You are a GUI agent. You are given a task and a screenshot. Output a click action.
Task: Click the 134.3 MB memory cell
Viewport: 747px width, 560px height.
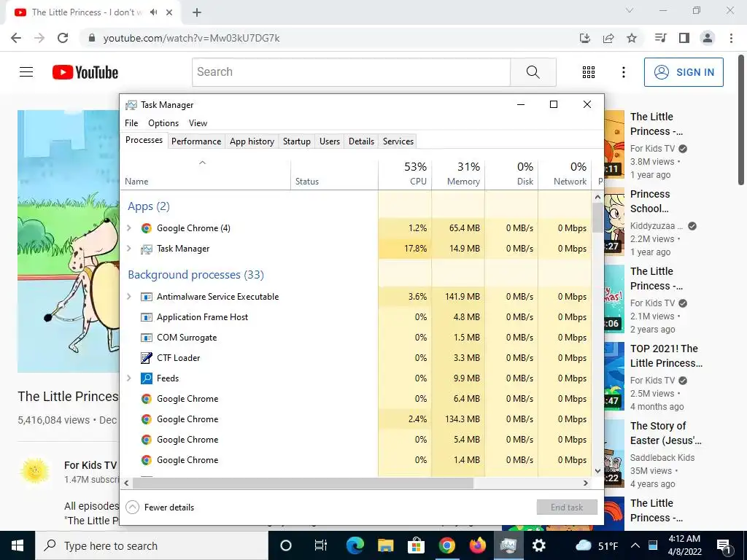pyautogui.click(x=458, y=419)
